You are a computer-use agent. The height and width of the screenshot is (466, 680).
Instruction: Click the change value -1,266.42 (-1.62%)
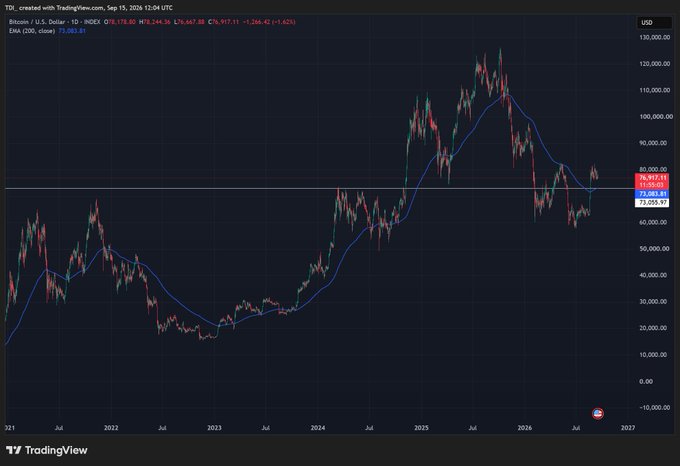[269, 22]
